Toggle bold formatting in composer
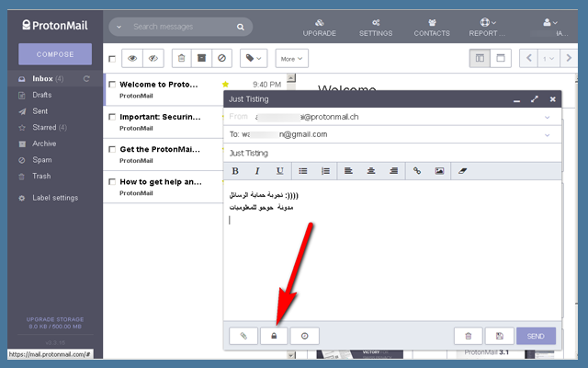This screenshot has height=368, width=588. (235, 171)
